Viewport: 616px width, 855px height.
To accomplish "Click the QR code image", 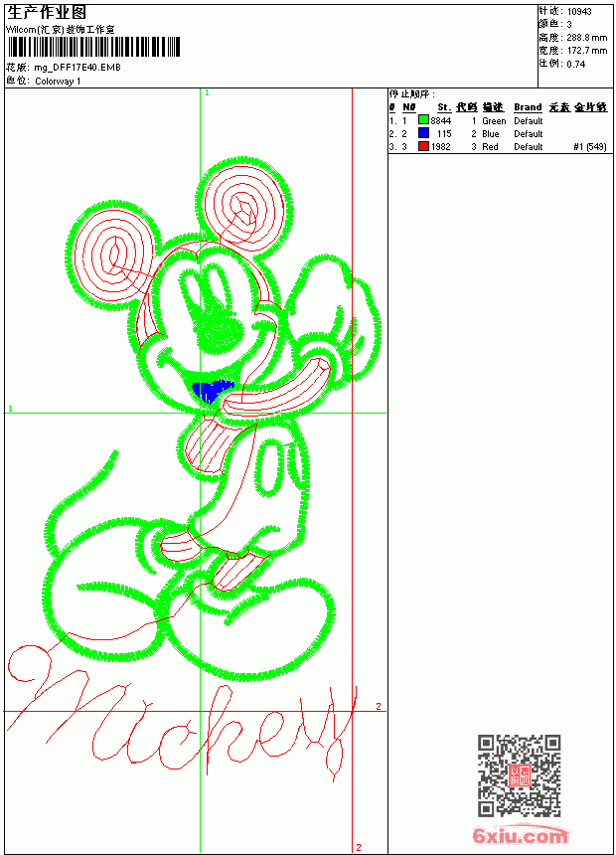I will click(x=519, y=775).
